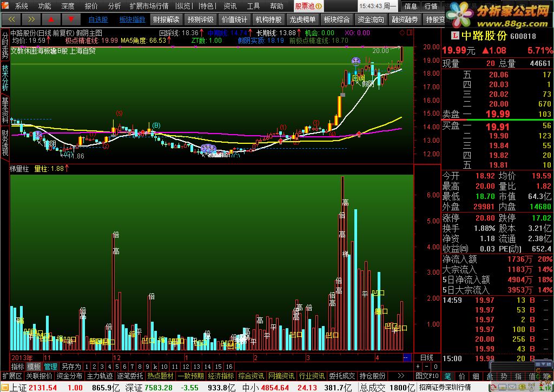Select the 模板 tab below the chart

pyautogui.click(x=34, y=367)
